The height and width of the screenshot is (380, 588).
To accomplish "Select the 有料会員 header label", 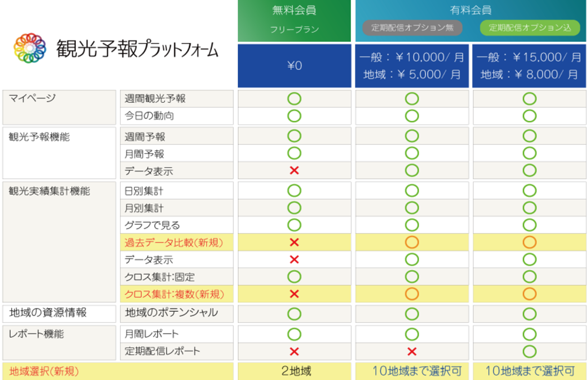I will (x=471, y=10).
